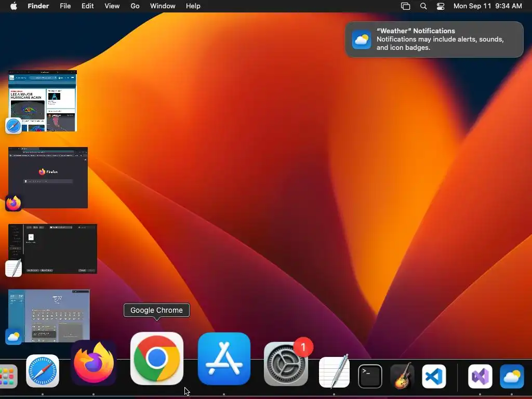Open the Edit menu

click(x=87, y=6)
